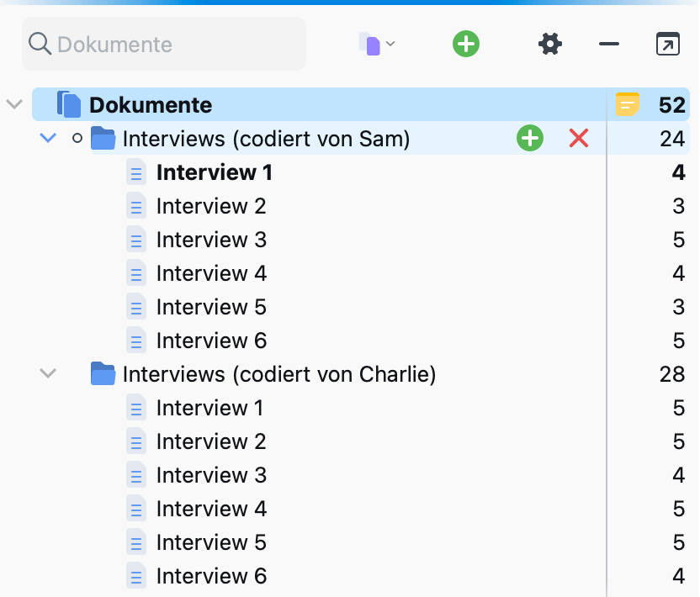Image resolution: width=700 pixels, height=597 pixels.
Task: Undock the Document System panel
Action: [x=668, y=44]
